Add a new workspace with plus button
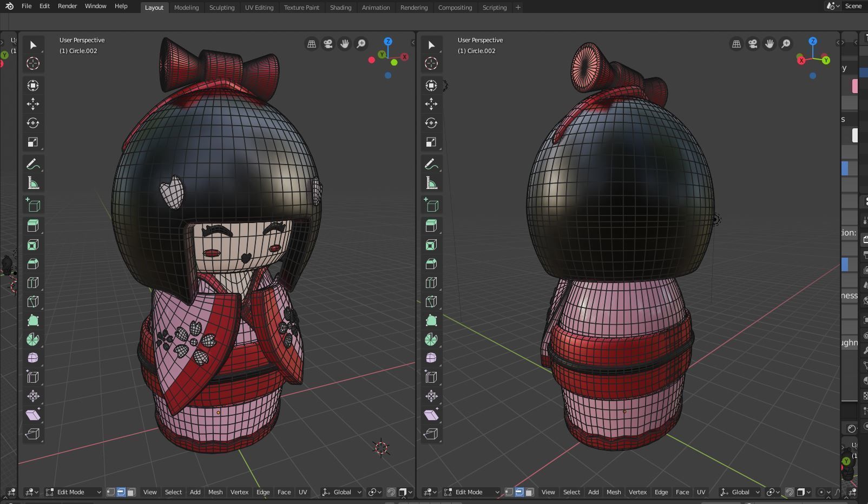868x504 pixels. click(518, 8)
